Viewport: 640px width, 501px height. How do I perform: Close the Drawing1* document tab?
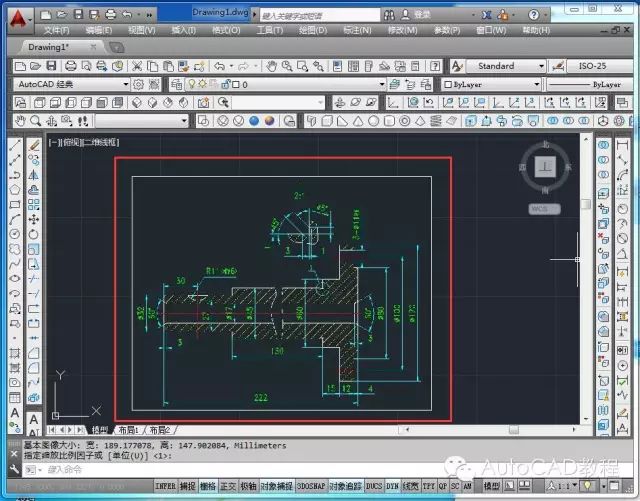tap(93, 47)
